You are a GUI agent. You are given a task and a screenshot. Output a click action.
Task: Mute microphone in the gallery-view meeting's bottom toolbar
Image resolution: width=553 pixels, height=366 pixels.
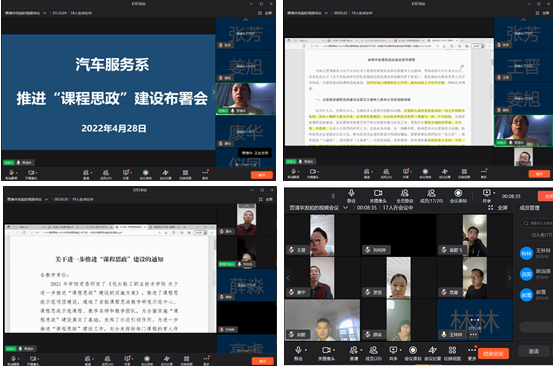point(298,350)
